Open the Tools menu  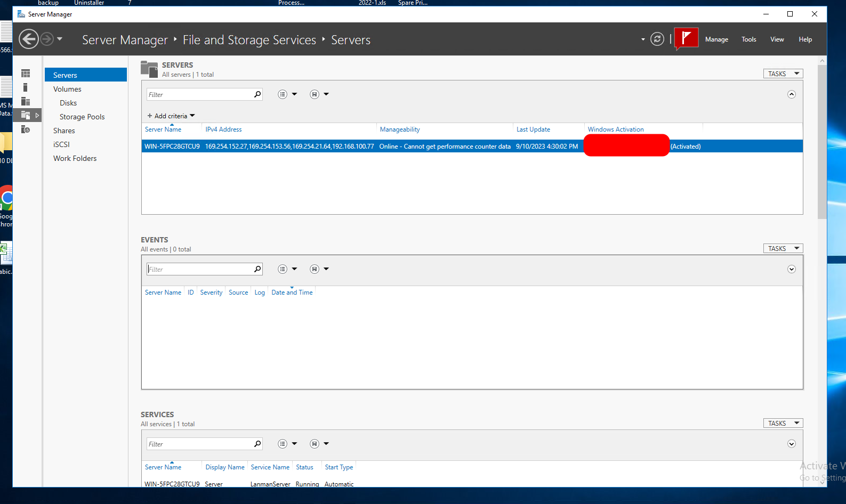click(x=749, y=39)
